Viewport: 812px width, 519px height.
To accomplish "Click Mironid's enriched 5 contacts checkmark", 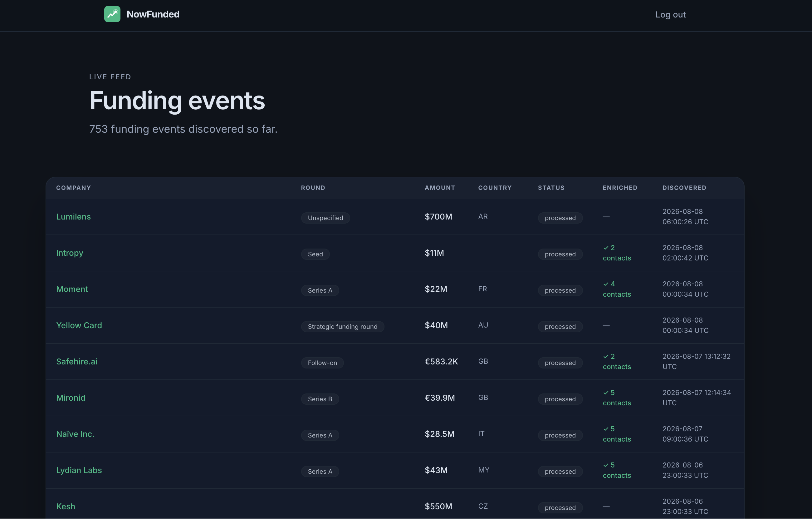I will point(606,393).
